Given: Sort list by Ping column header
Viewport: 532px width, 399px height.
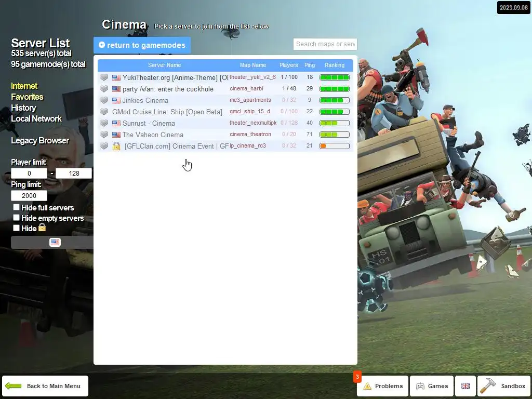Looking at the screenshot, I should 310,65.
